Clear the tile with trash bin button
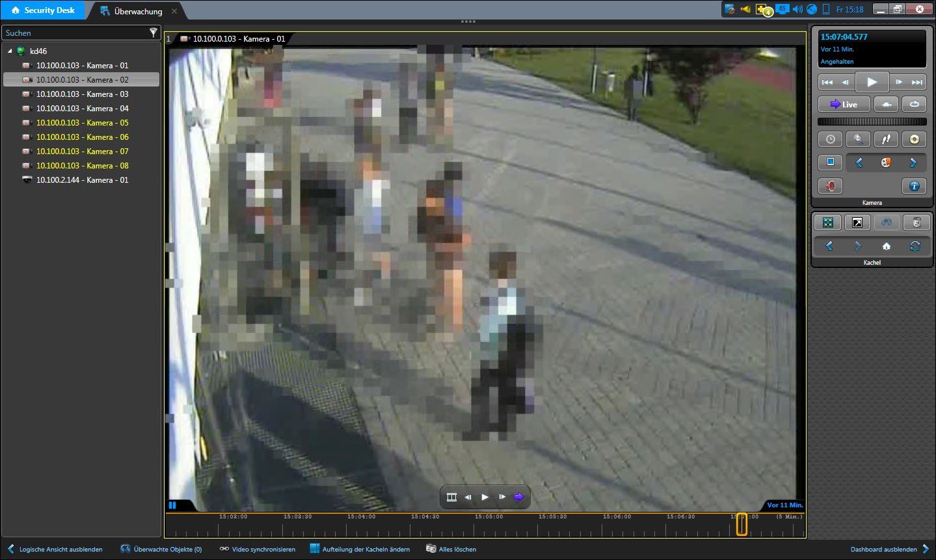This screenshot has width=936, height=560. pyautogui.click(x=916, y=223)
